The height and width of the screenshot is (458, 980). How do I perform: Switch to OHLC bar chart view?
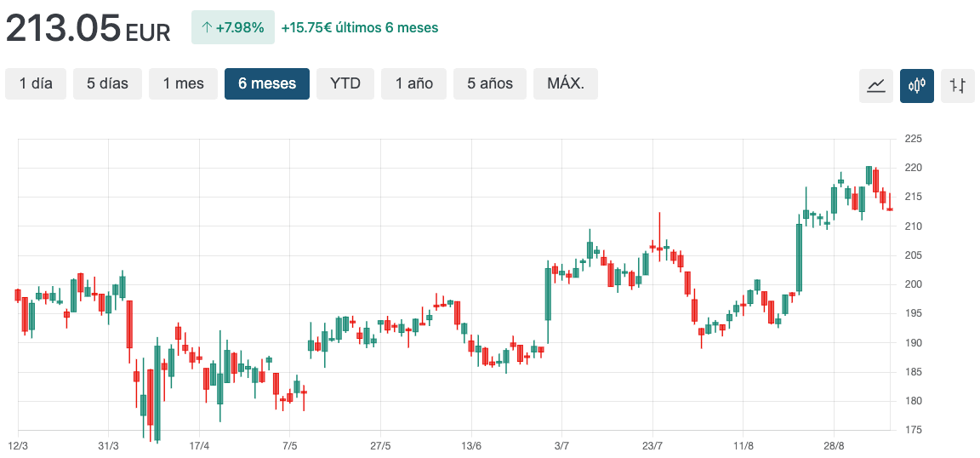pos(957,85)
